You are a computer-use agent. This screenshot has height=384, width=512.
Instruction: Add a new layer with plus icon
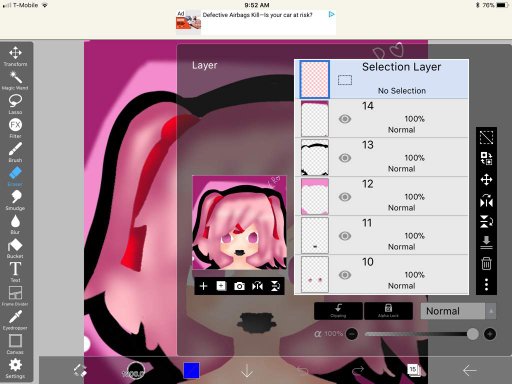pyautogui.click(x=203, y=286)
